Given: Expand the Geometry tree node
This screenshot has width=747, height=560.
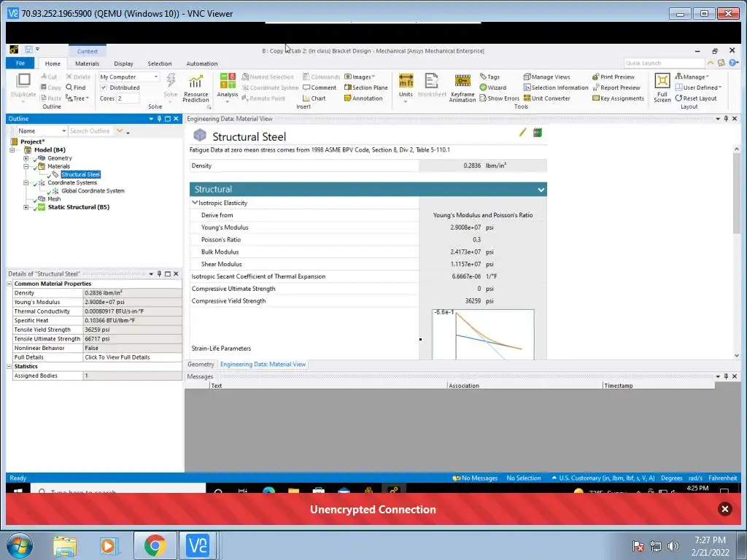Looking at the screenshot, I should pos(26,158).
